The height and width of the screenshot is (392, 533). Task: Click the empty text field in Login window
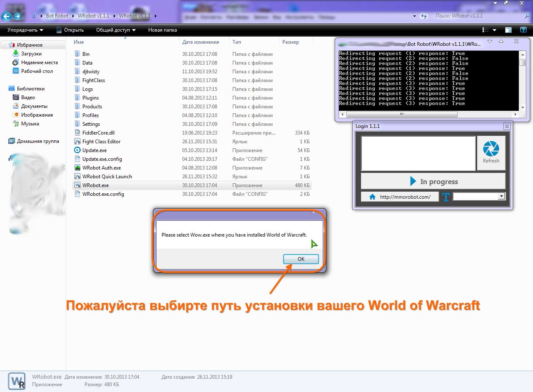click(x=418, y=153)
